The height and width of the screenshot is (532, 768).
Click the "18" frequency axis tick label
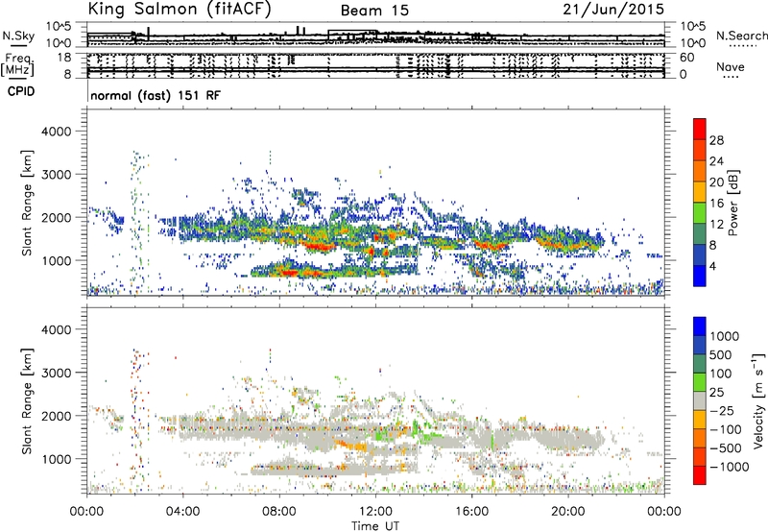[64, 58]
